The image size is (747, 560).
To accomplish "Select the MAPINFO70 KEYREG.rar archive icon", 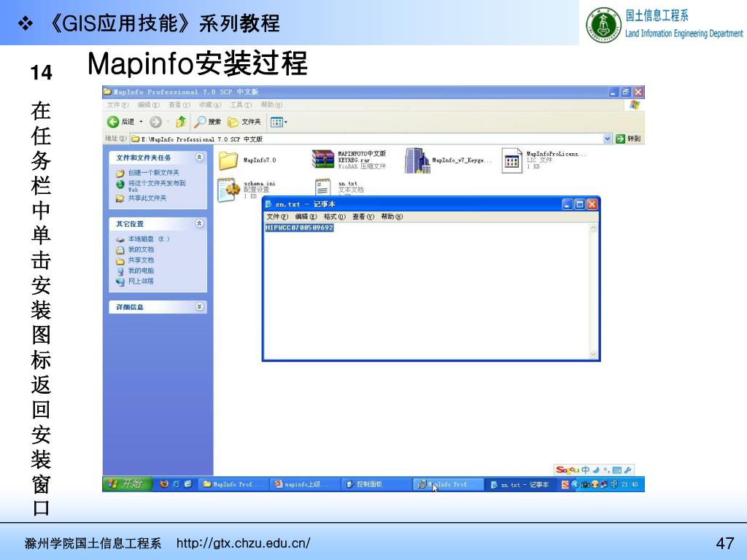I will click(x=323, y=160).
